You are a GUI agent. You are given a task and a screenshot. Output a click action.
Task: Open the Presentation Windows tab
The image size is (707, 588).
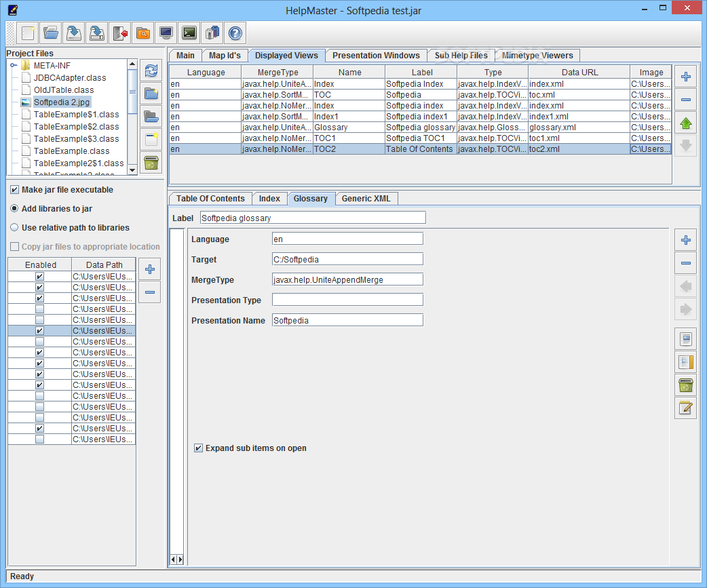(x=376, y=56)
